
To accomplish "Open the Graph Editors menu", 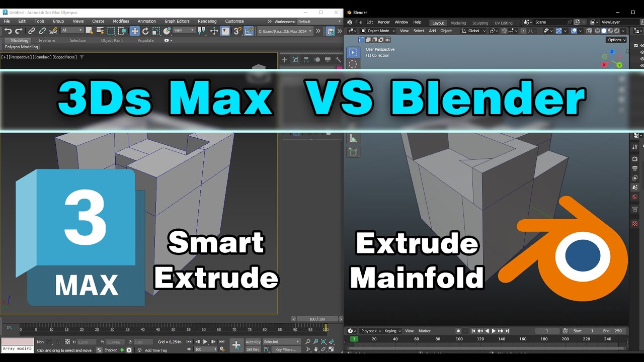I will tap(177, 21).
